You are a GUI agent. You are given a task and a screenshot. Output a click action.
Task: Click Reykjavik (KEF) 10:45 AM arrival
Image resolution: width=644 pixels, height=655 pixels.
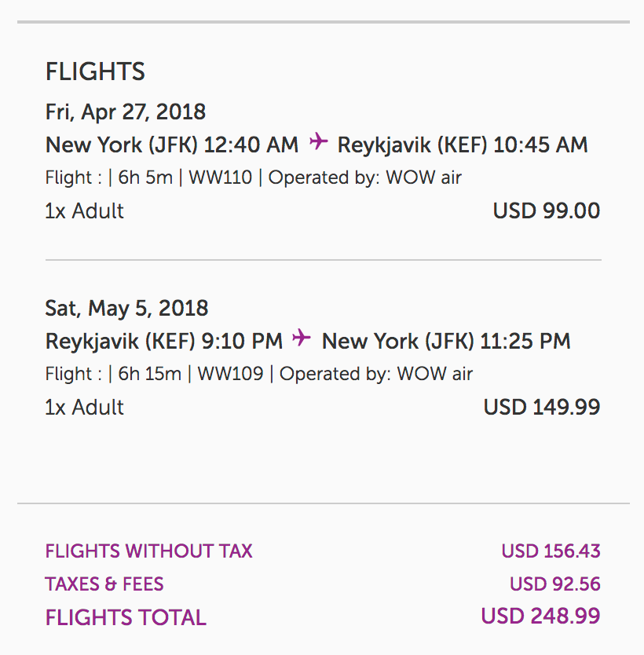[x=463, y=145]
